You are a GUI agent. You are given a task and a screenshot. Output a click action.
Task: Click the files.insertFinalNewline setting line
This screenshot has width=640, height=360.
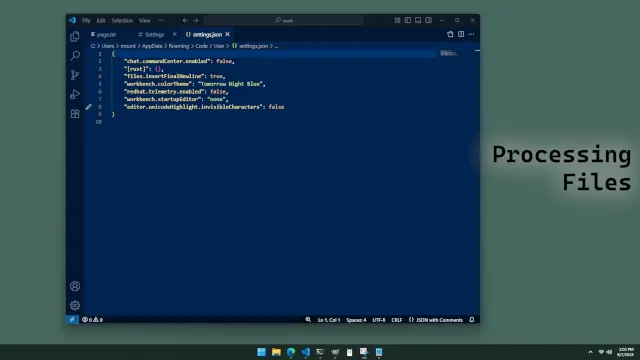[174, 76]
